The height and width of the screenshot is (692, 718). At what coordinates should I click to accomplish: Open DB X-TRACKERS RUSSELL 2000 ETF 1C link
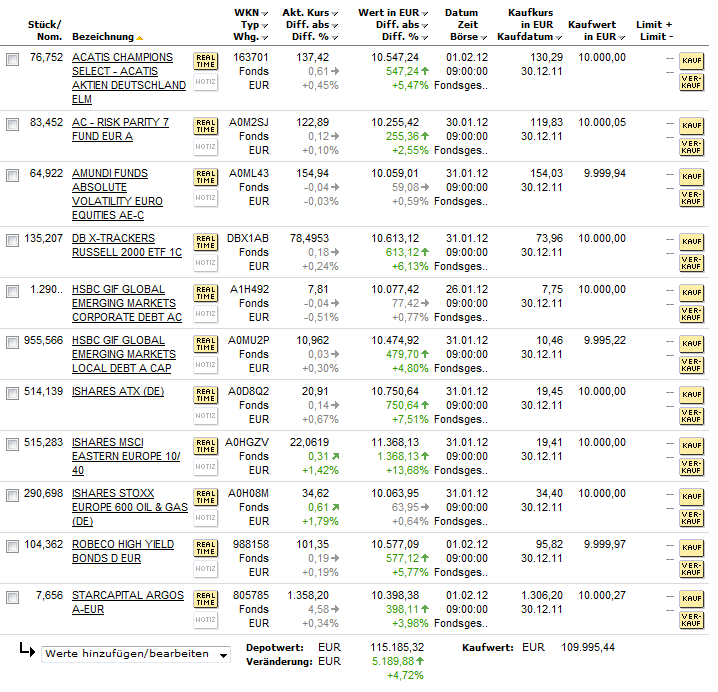coord(127,245)
